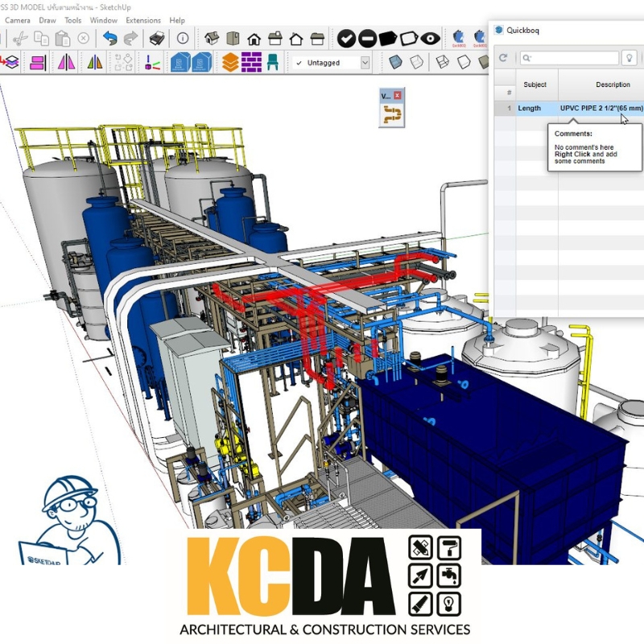Open Model Info with the circled i icon
Screen dimensions: 644x644
tap(183, 39)
